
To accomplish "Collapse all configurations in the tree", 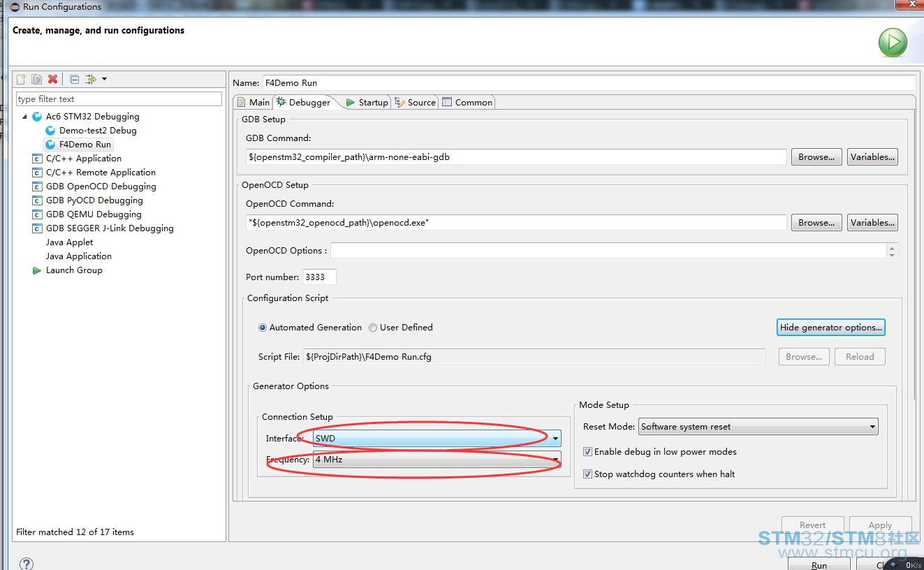I will pos(74,79).
